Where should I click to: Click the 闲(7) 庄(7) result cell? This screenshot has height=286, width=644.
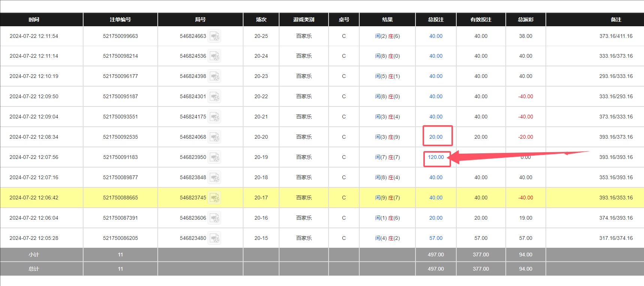pos(387,157)
